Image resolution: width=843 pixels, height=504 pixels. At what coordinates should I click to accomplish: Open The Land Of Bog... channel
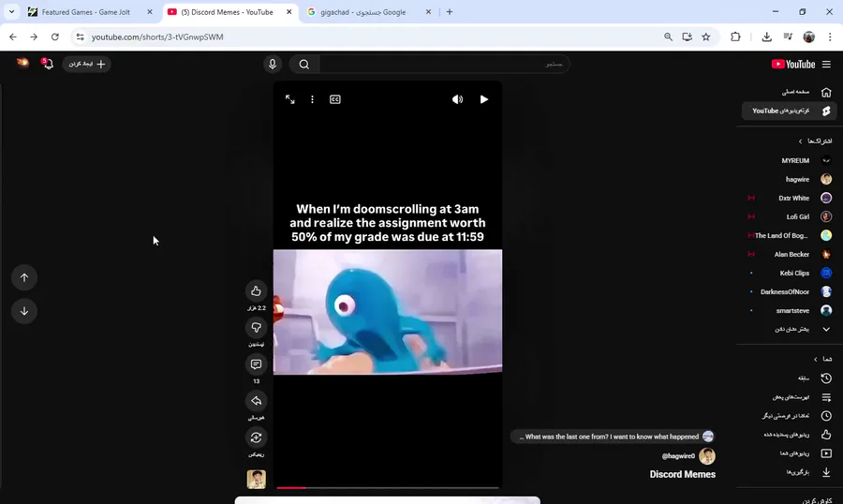(790, 235)
